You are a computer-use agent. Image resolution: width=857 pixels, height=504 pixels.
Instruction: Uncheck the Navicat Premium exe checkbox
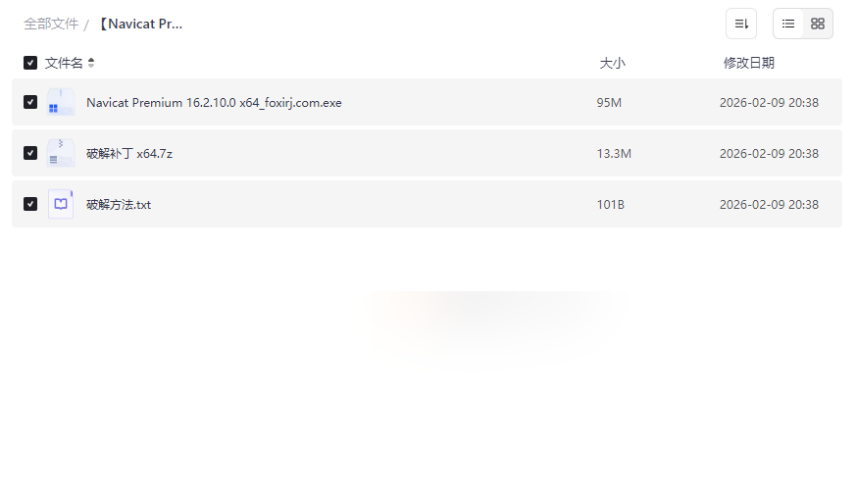point(30,102)
